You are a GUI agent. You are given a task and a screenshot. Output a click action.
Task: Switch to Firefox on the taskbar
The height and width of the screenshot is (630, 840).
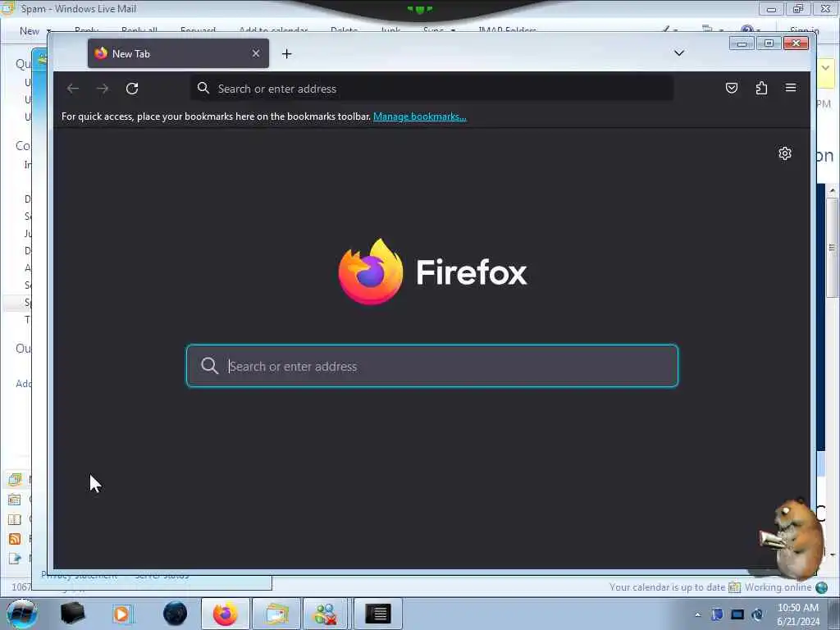click(225, 614)
